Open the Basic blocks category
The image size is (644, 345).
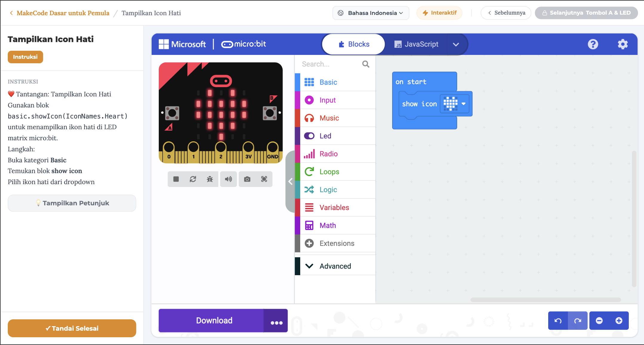click(x=335, y=82)
